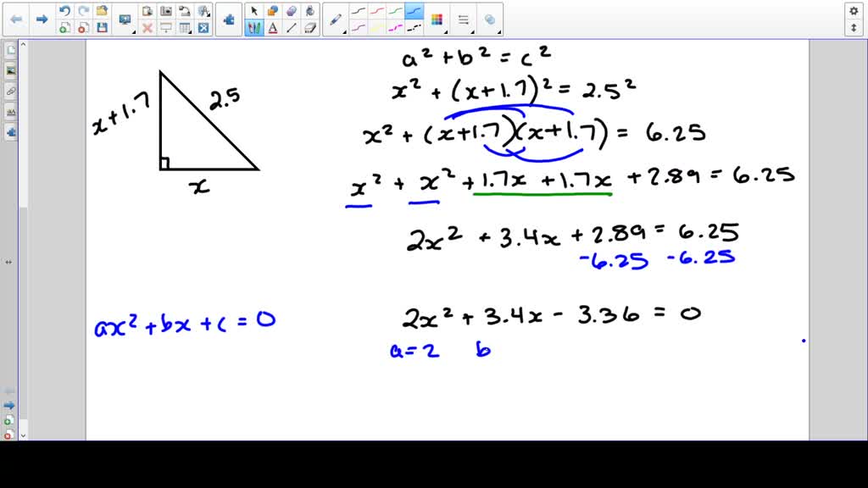Click the right triangle drawing
This screenshot has width=868, height=488.
[209, 120]
